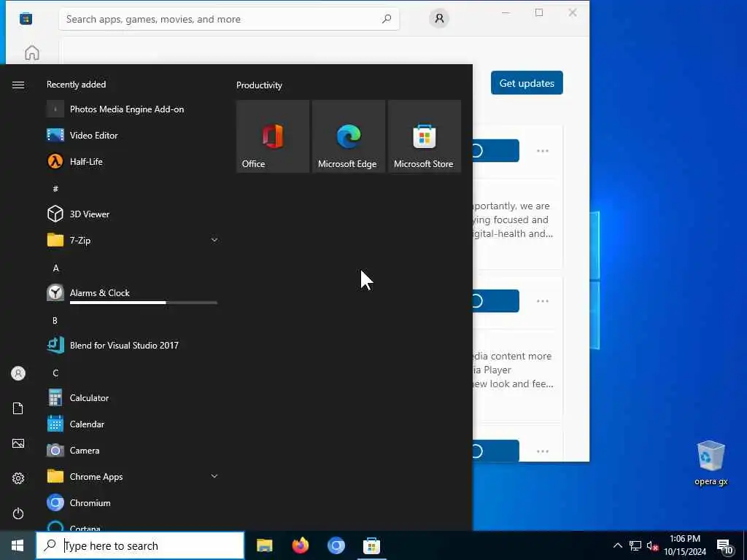The height and width of the screenshot is (560, 747).
Task: Show hidden system tray icons
Action: 617,545
